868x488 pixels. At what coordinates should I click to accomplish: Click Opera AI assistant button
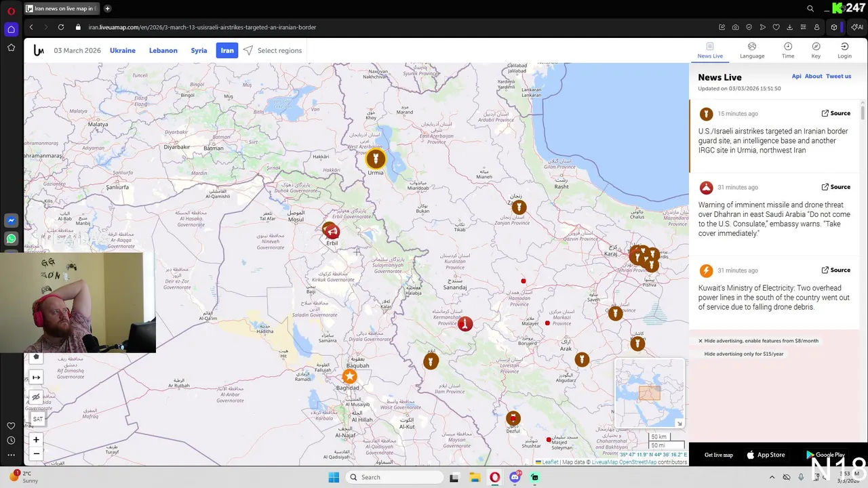(858, 27)
